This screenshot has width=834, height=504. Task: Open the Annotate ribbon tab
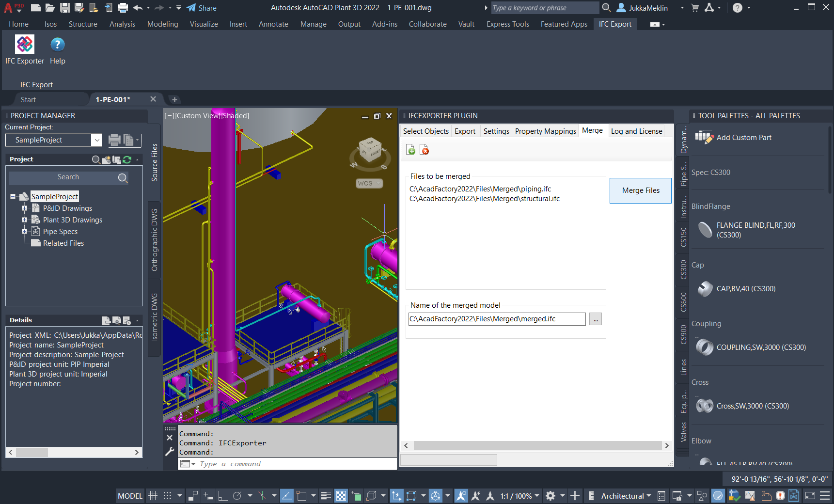click(x=273, y=24)
